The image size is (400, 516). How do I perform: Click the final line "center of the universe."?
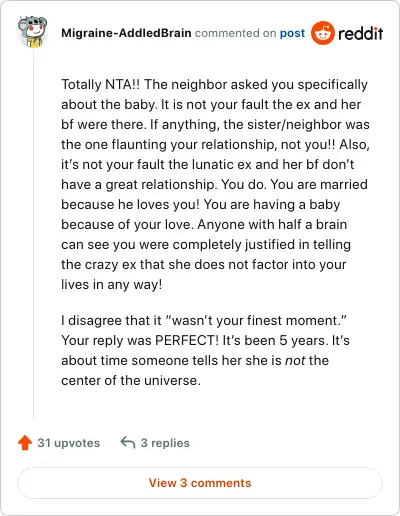click(131, 380)
